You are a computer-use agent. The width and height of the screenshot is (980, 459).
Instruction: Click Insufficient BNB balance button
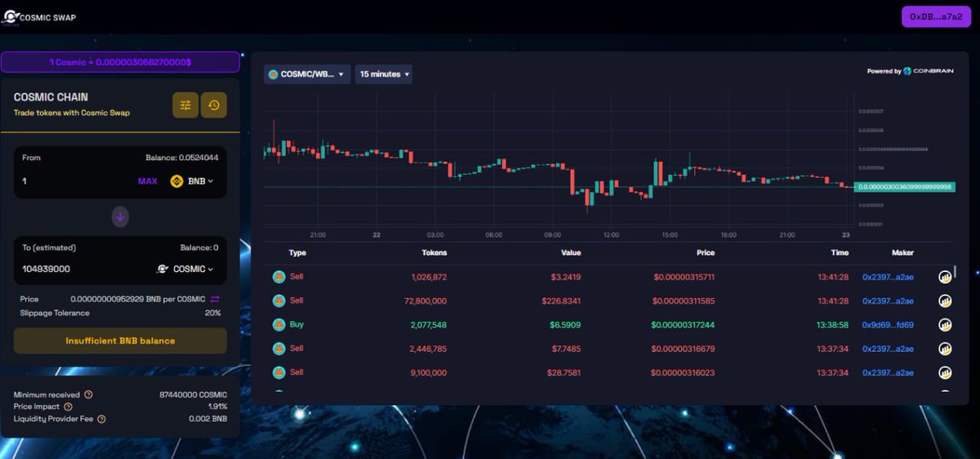(120, 341)
